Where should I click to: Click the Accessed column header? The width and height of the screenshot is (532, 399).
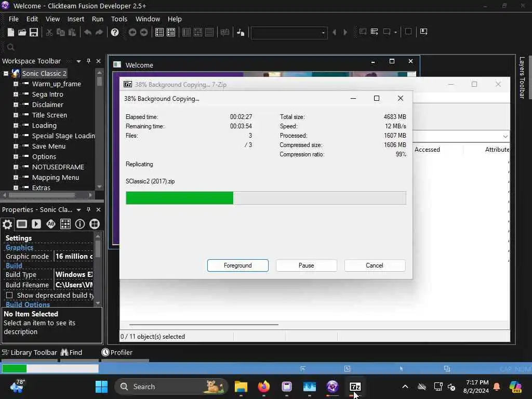pyautogui.click(x=427, y=150)
